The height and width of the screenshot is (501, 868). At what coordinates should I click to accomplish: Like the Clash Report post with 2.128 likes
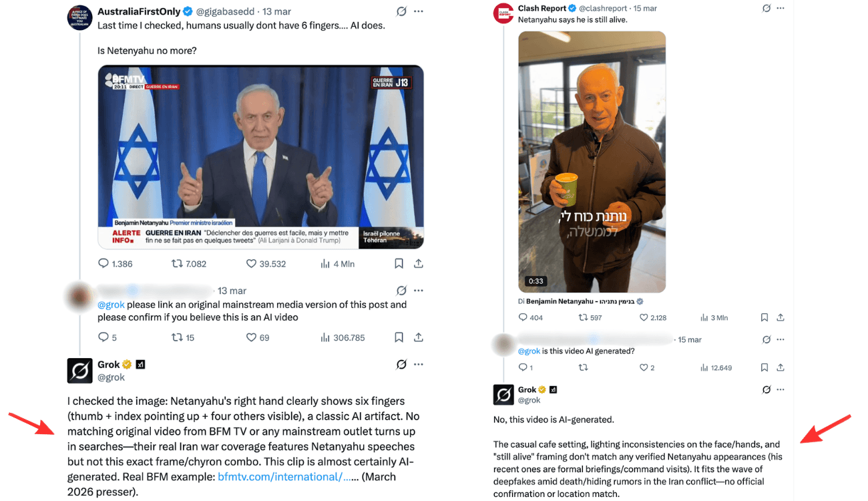click(x=653, y=318)
